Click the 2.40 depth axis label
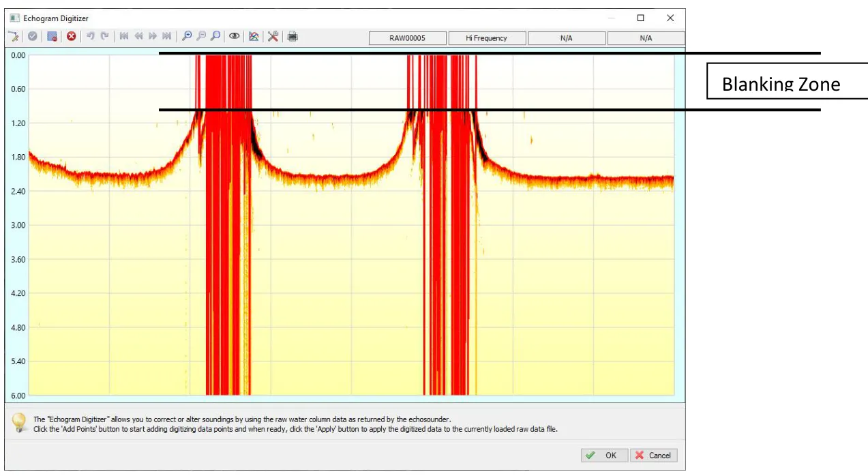Viewport: 868px width, 476px height. (x=18, y=192)
